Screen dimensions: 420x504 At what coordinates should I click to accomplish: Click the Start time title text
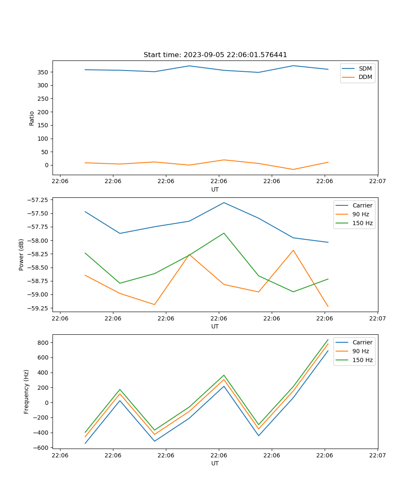click(215, 55)
